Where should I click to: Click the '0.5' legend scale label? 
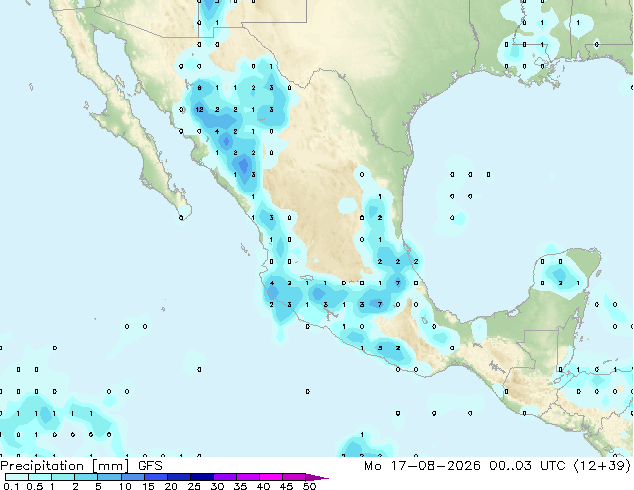35,486
